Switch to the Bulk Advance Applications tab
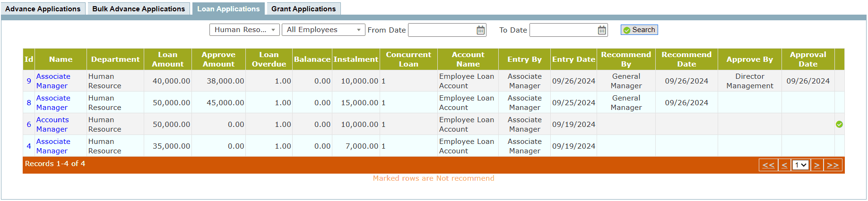Viewport: 868px width, 201px height. 139,9
